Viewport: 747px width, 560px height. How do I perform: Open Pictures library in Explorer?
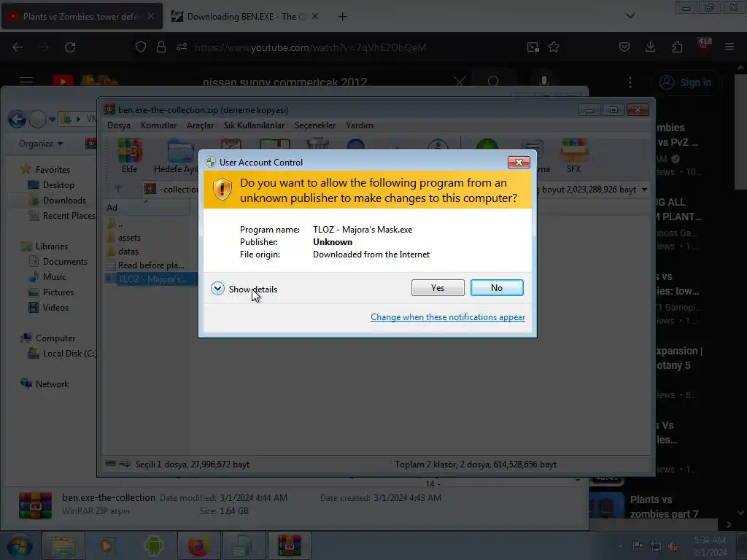point(51,292)
